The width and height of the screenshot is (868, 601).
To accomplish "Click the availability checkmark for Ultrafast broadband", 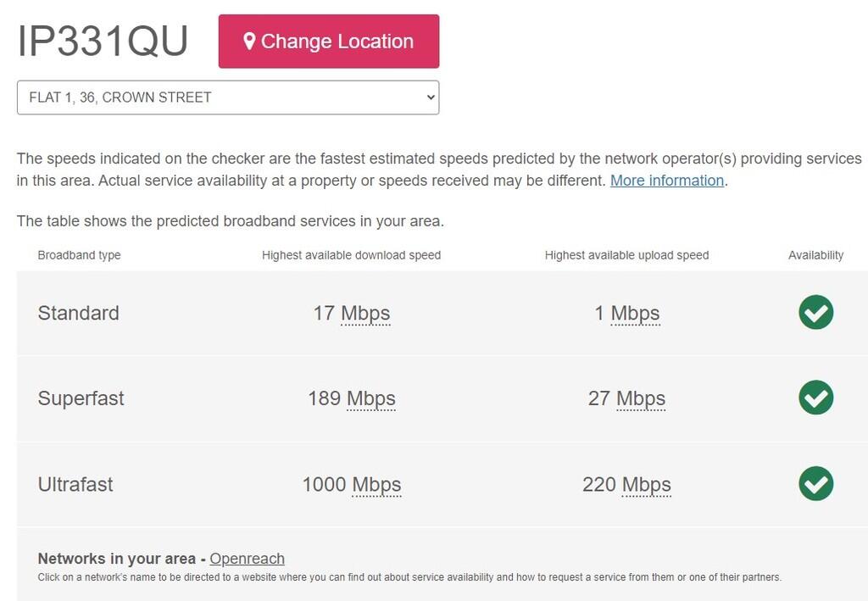I will coord(815,484).
